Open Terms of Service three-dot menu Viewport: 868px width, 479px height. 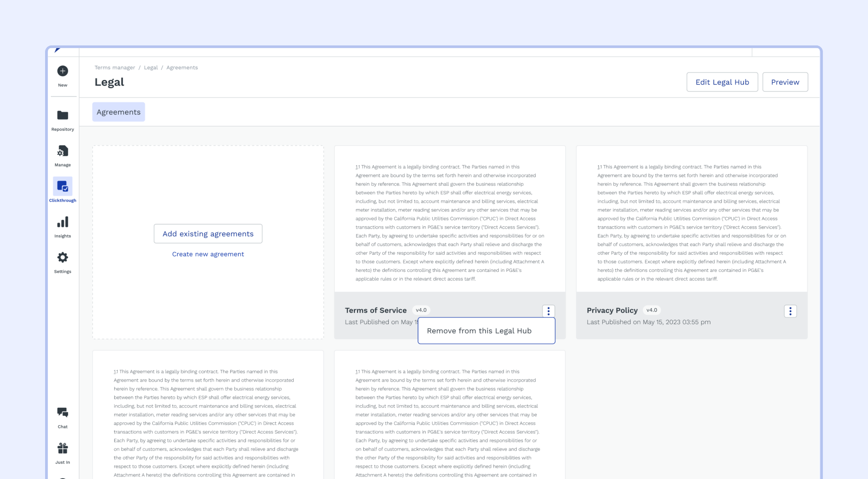548,311
